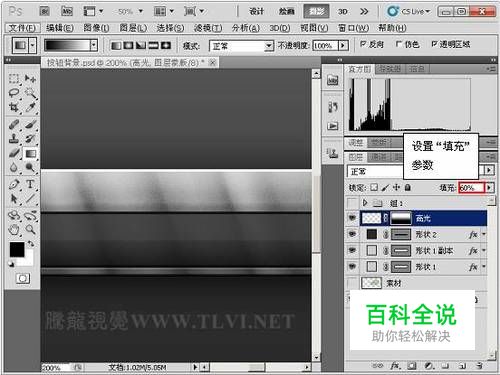Delete layer using trash icon

click(479, 366)
